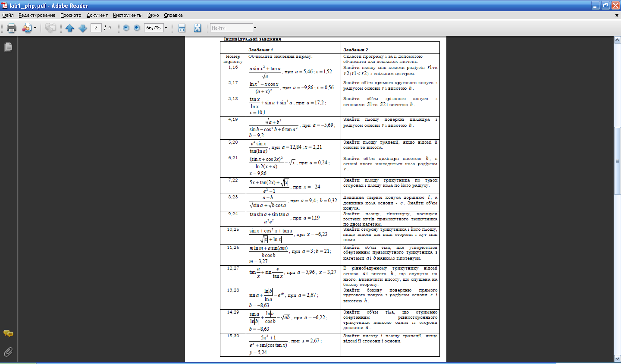Click variant number "8,23" in the table
The image size is (621, 364).
[233, 197]
